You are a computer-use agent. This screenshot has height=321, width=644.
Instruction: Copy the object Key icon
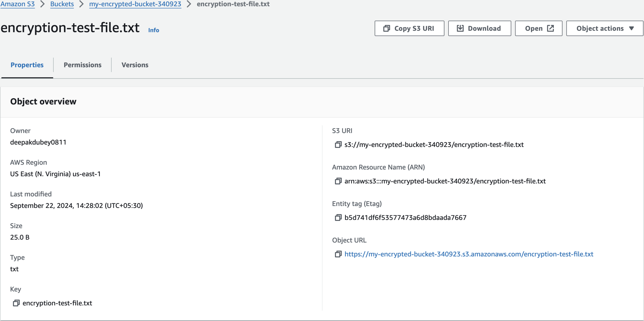[16, 303]
